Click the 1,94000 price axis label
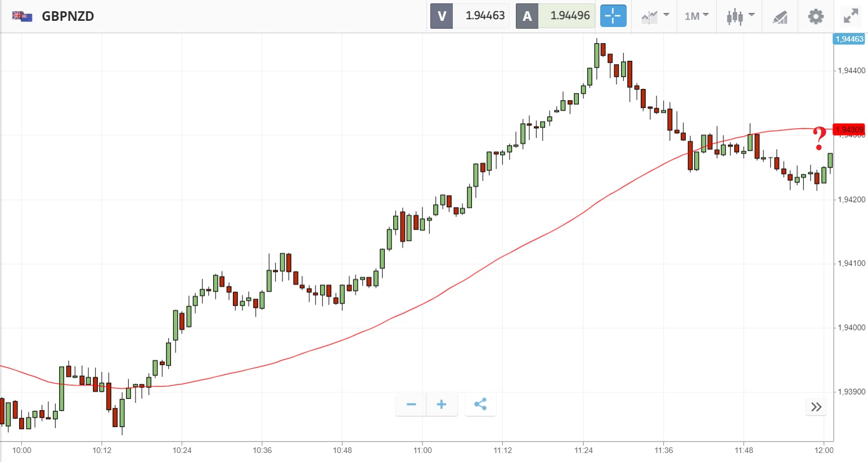The width and height of the screenshot is (868, 462). tap(852, 328)
